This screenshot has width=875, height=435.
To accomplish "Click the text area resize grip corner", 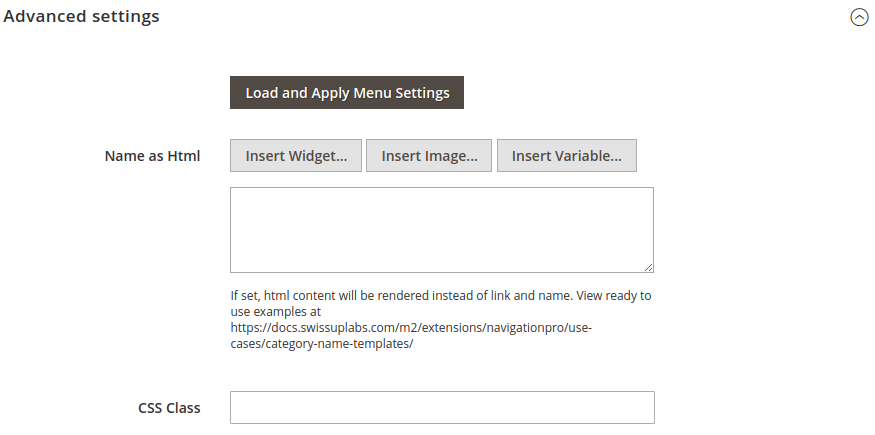I will (x=648, y=268).
